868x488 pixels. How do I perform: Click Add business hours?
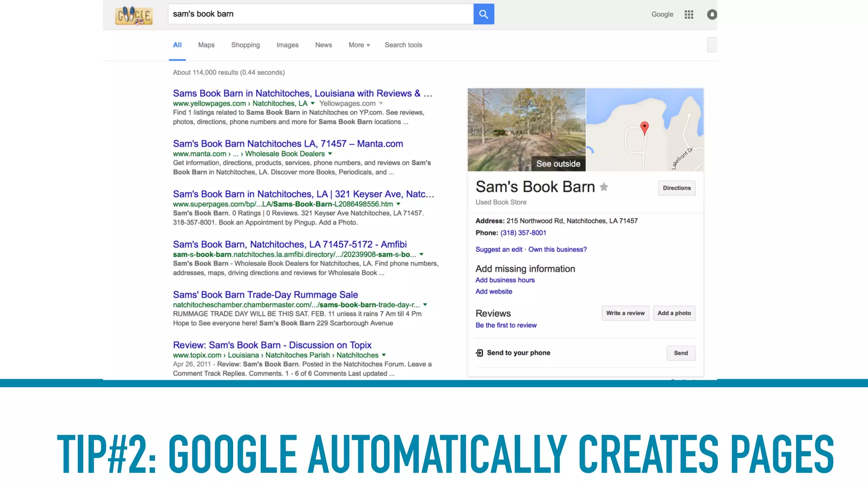[x=505, y=280]
